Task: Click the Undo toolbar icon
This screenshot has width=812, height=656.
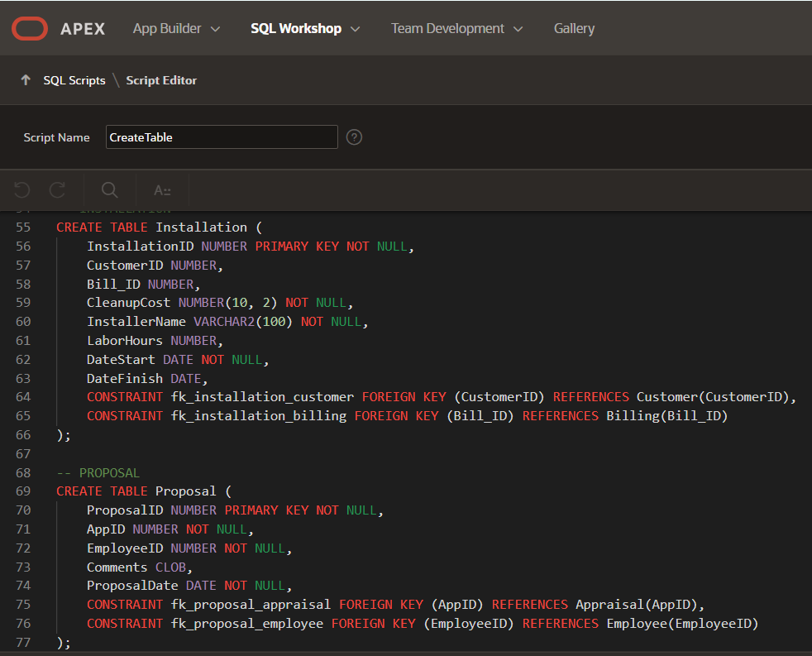Action: pyautogui.click(x=21, y=190)
